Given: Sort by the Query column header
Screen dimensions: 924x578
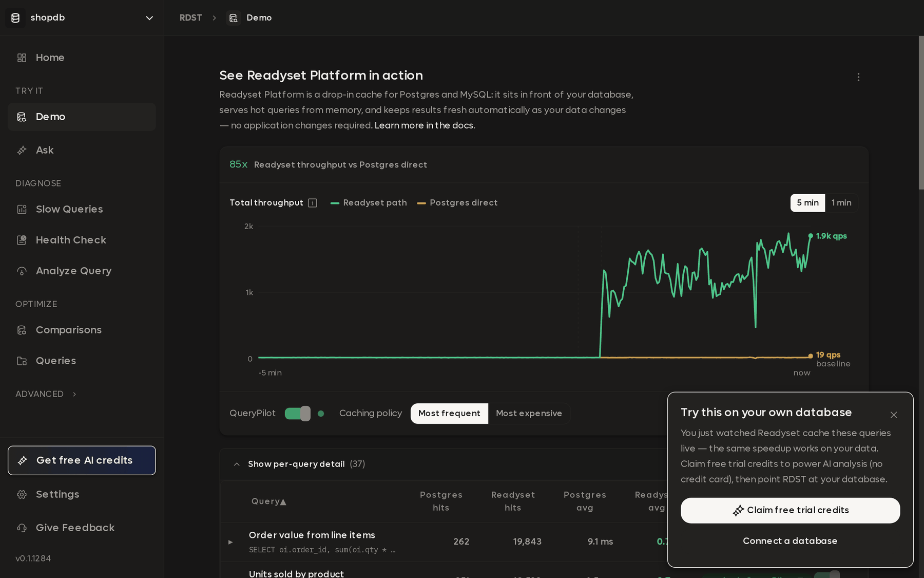Looking at the screenshot, I should (268, 501).
